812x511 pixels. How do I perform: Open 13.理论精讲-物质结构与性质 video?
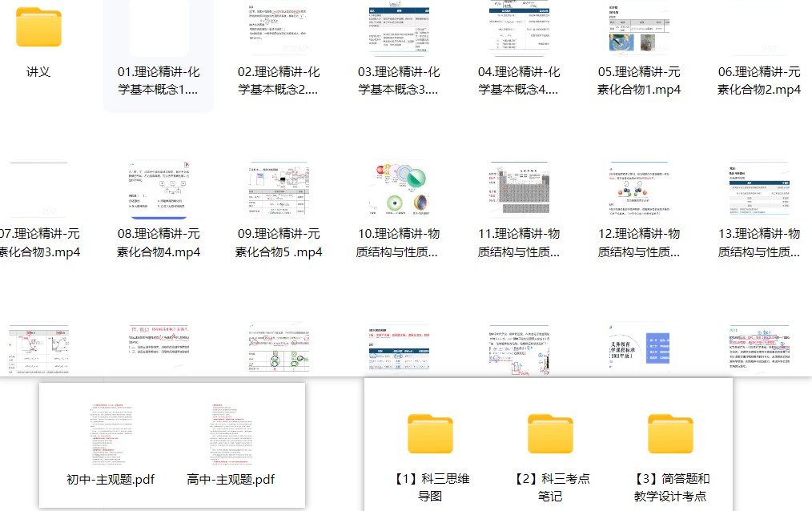tap(758, 192)
